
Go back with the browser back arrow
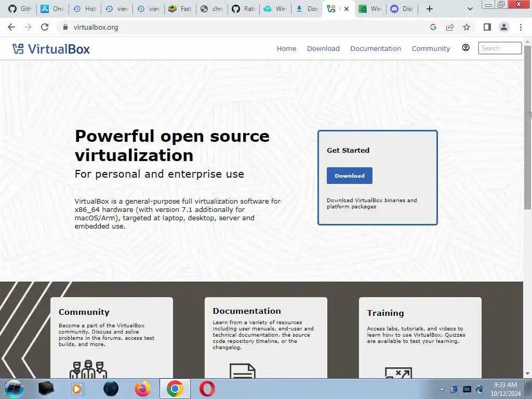[11, 27]
